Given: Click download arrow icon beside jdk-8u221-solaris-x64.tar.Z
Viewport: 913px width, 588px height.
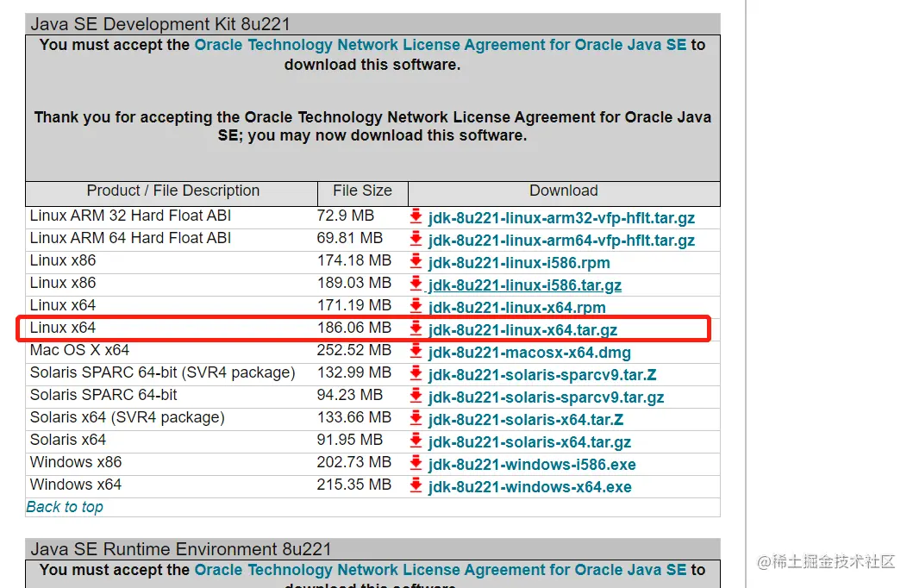Looking at the screenshot, I should tap(416, 418).
